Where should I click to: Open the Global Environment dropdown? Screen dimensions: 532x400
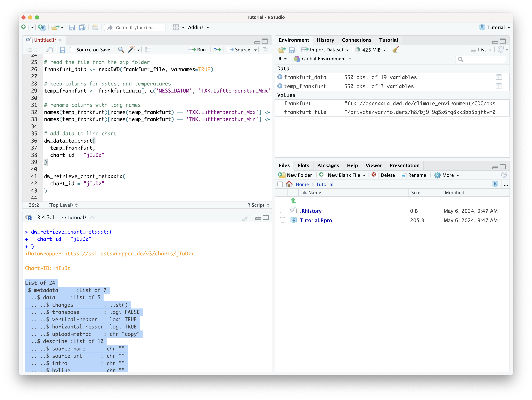click(x=322, y=59)
